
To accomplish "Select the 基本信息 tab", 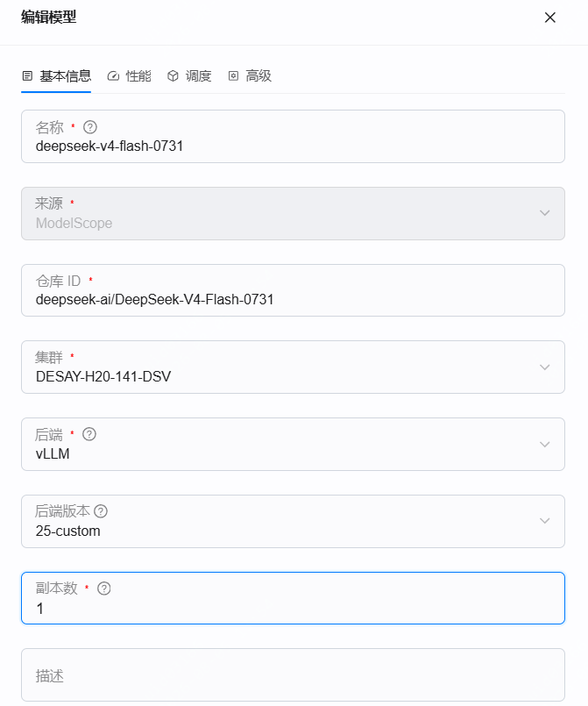I will tap(57, 76).
